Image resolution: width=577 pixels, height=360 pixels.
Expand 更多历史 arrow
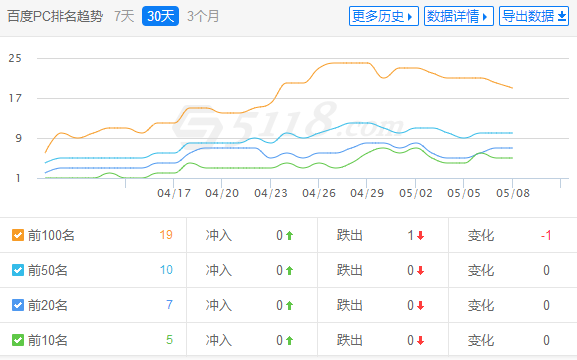point(410,17)
